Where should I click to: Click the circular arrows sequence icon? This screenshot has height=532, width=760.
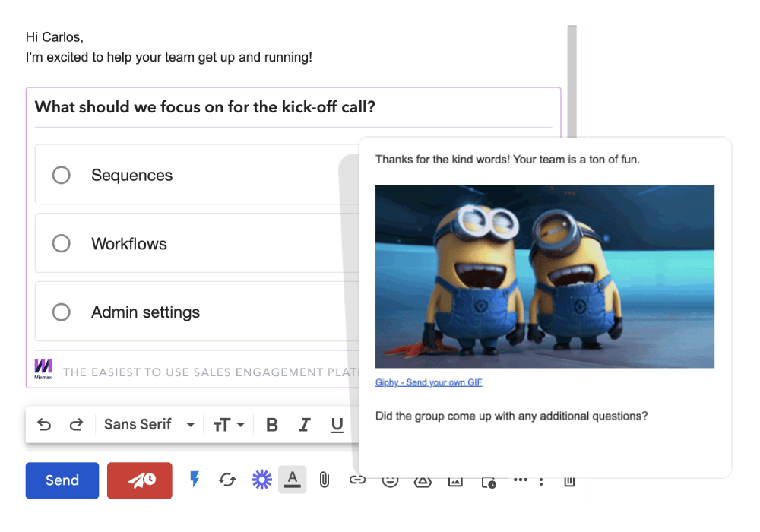tap(226, 480)
